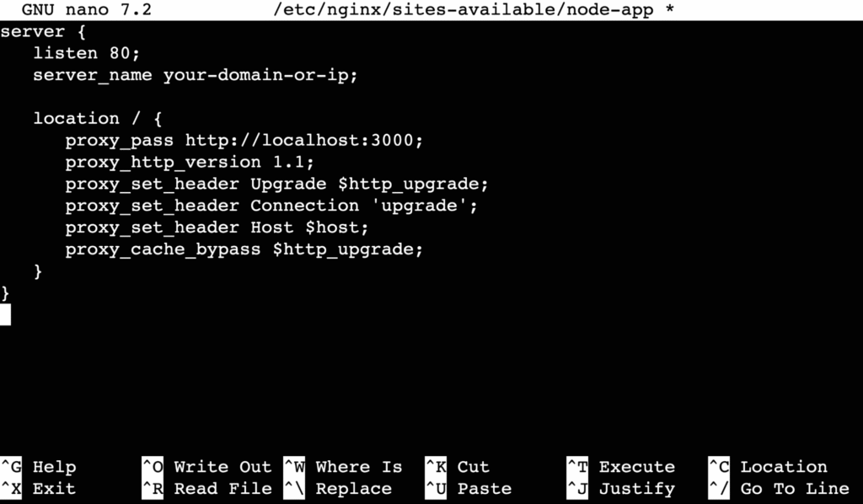Place cursor on the proxy_pass line
This screenshot has height=504, width=863.
(x=244, y=140)
